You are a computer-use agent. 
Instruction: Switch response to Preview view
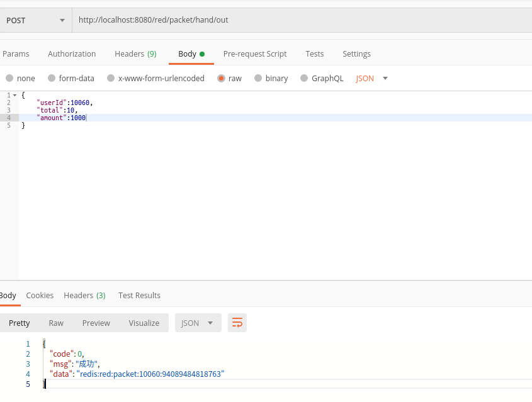[x=96, y=323]
